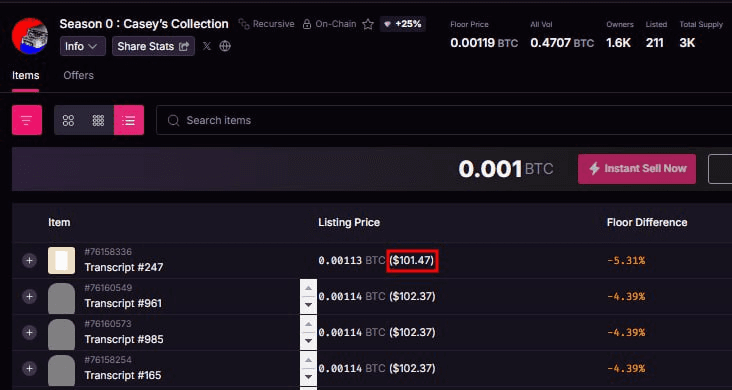The width and height of the screenshot is (732, 390).
Task: Open the collection website globe icon
Action: [225, 46]
